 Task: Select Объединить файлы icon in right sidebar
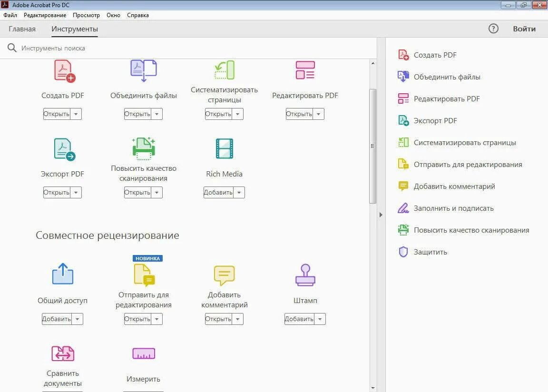[403, 77]
